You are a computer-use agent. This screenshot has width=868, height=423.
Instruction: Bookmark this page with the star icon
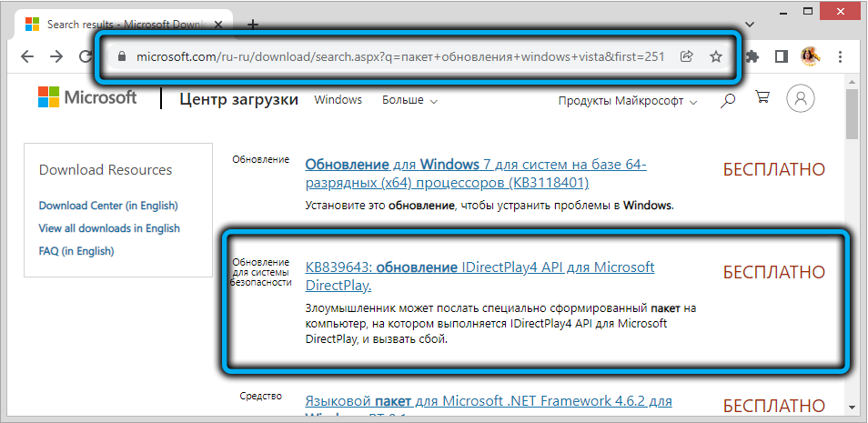click(716, 56)
